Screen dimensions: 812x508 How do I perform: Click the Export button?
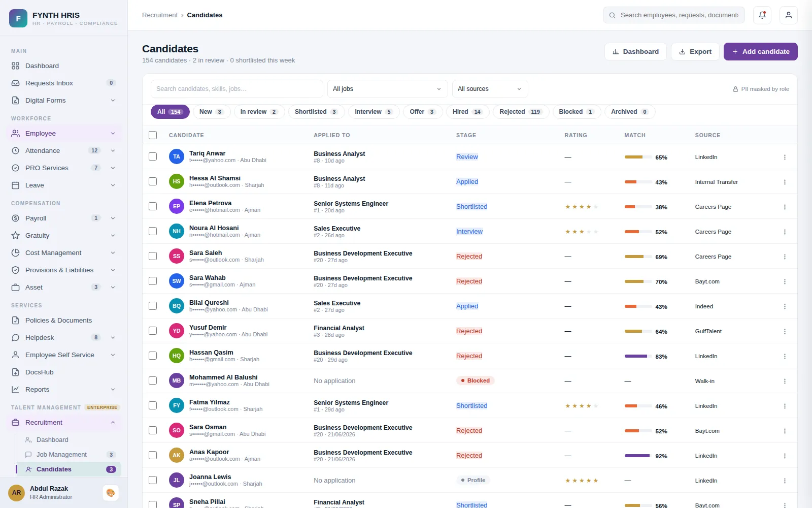click(x=695, y=51)
